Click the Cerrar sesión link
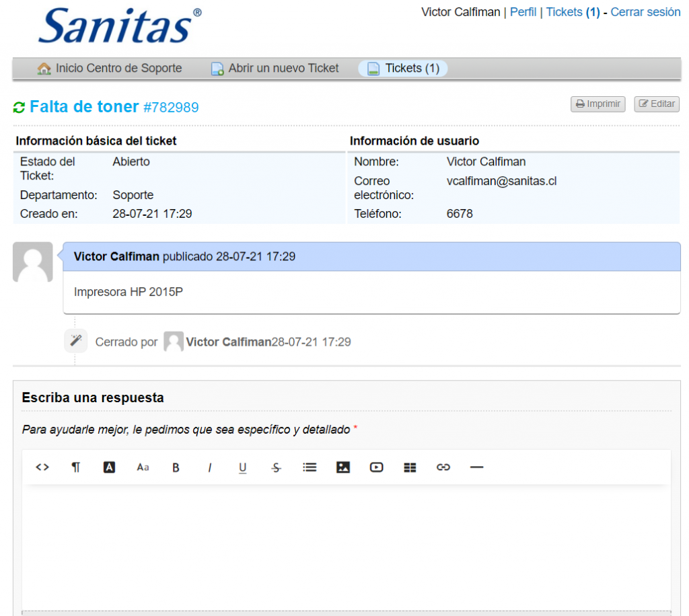Viewport: 689px width, 616px height. point(645,12)
